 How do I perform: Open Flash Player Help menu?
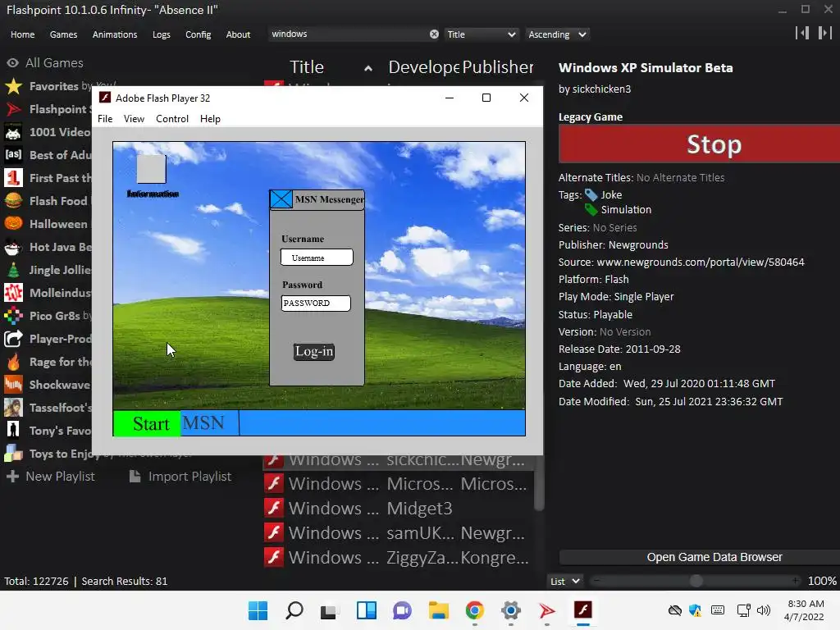(x=210, y=119)
